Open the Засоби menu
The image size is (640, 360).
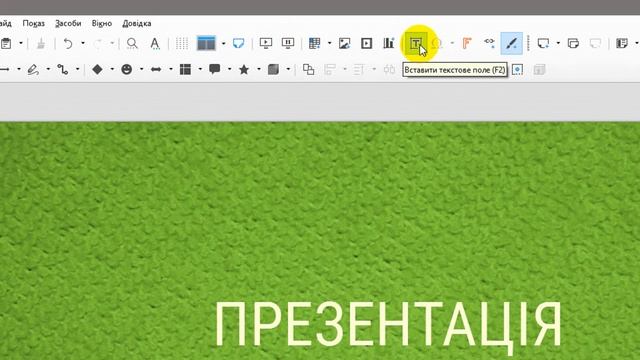68,23
